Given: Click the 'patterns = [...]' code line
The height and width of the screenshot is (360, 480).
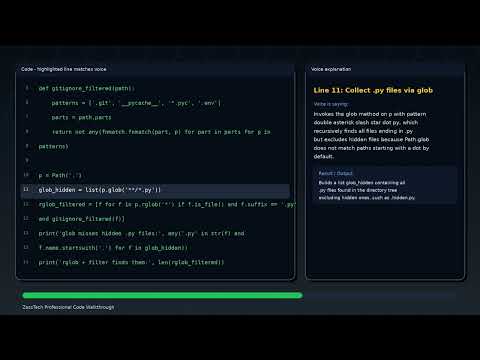Looking at the screenshot, I should pyautogui.click(x=136, y=103).
